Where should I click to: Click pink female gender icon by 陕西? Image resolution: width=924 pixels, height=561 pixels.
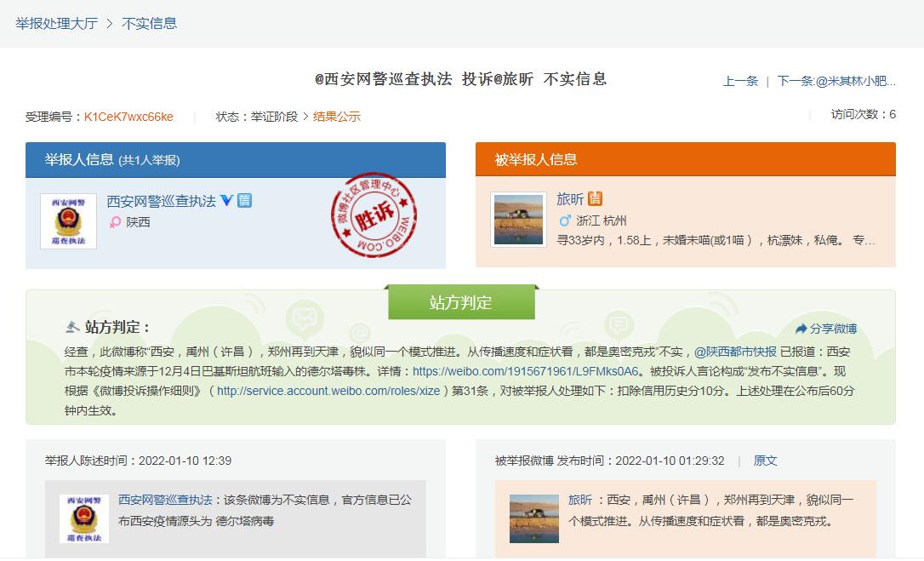coord(115,222)
